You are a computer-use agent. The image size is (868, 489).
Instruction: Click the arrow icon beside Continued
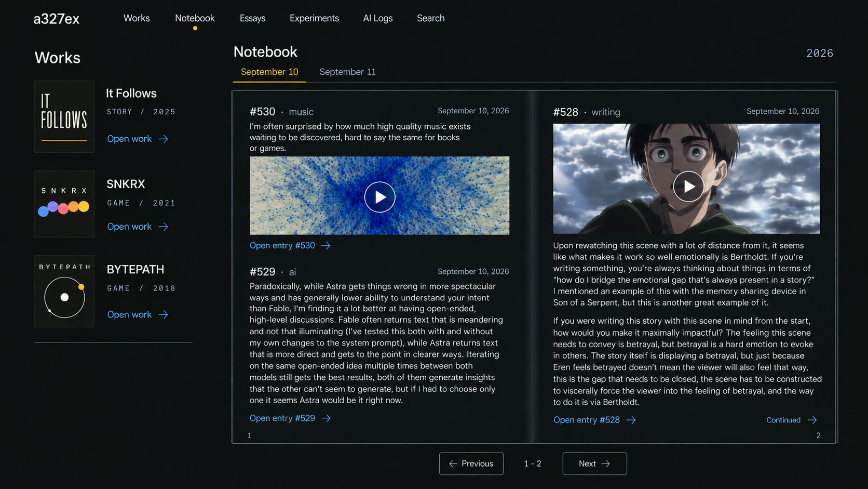[812, 420]
